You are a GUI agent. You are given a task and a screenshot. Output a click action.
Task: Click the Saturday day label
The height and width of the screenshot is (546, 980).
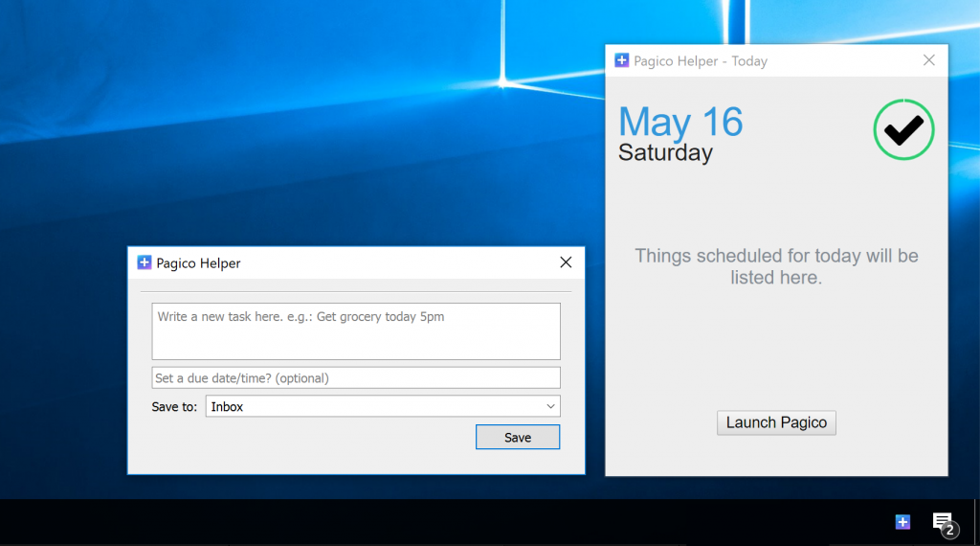[x=666, y=152]
